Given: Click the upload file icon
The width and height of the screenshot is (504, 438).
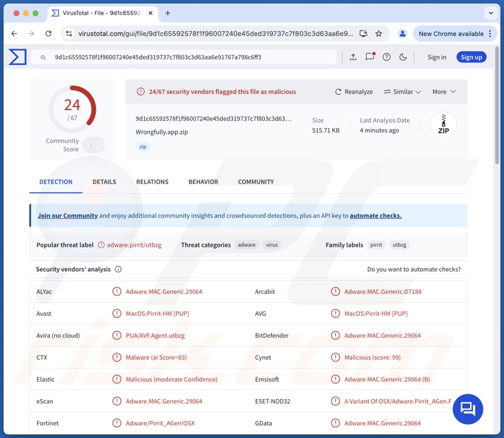Looking at the screenshot, I should point(353,57).
